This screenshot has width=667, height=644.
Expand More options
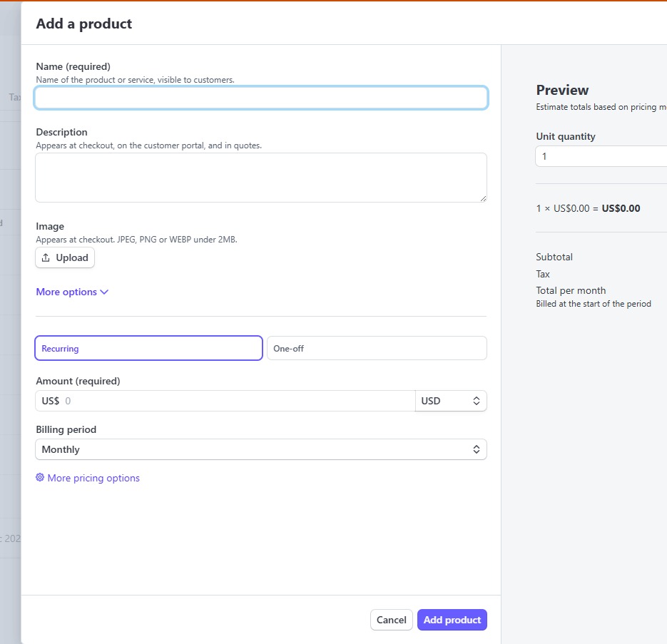click(72, 292)
